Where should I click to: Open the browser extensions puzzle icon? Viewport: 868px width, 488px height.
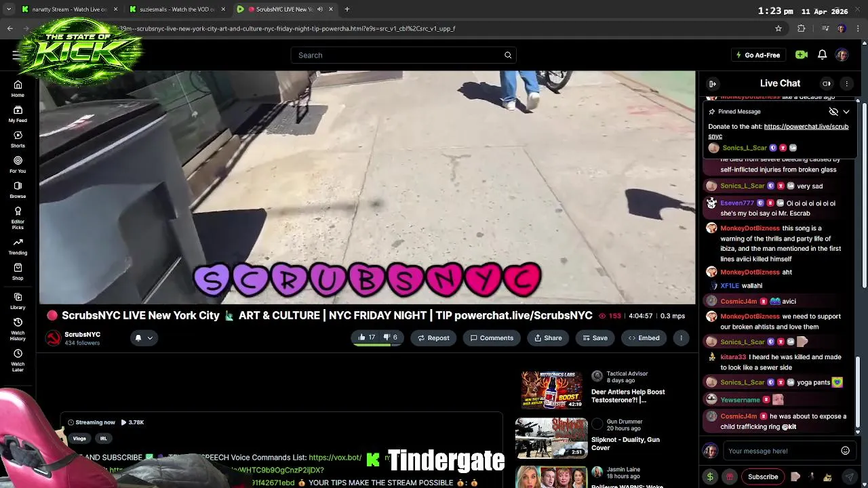(802, 28)
